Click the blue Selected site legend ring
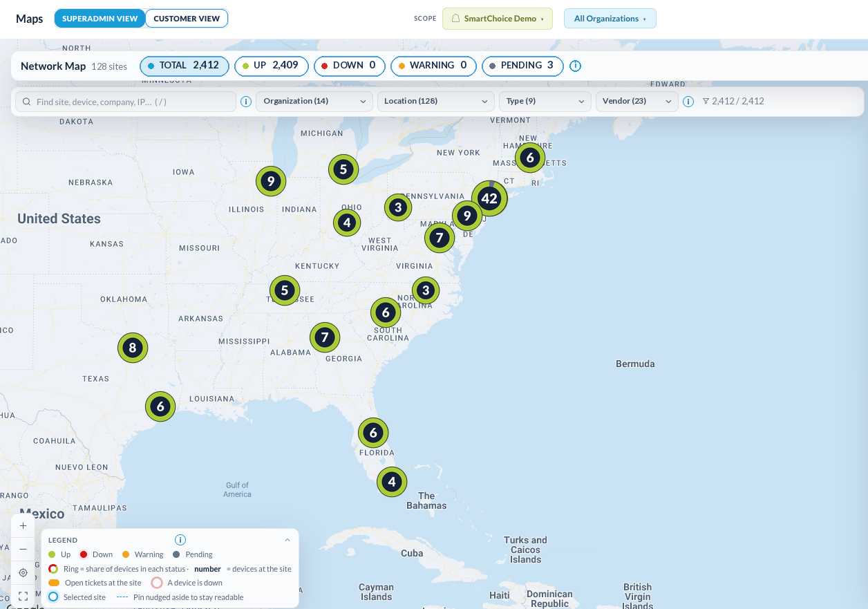The width and height of the screenshot is (868, 609). point(53,597)
